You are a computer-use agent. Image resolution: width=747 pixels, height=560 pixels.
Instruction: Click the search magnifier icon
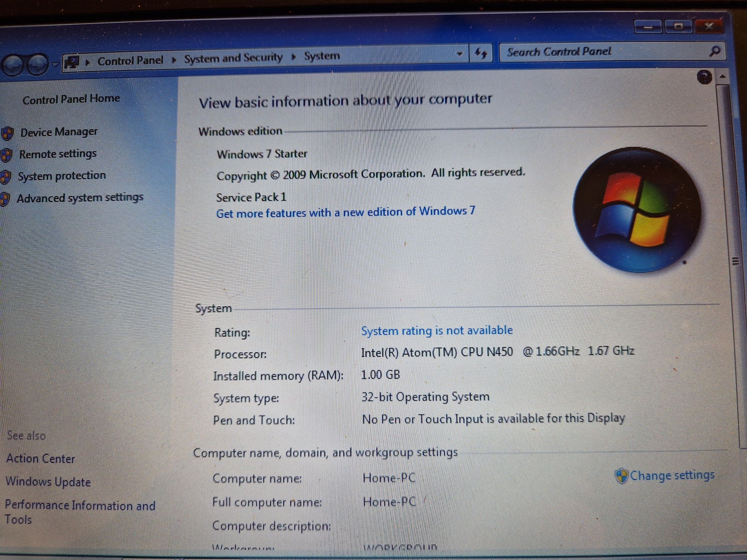(715, 51)
